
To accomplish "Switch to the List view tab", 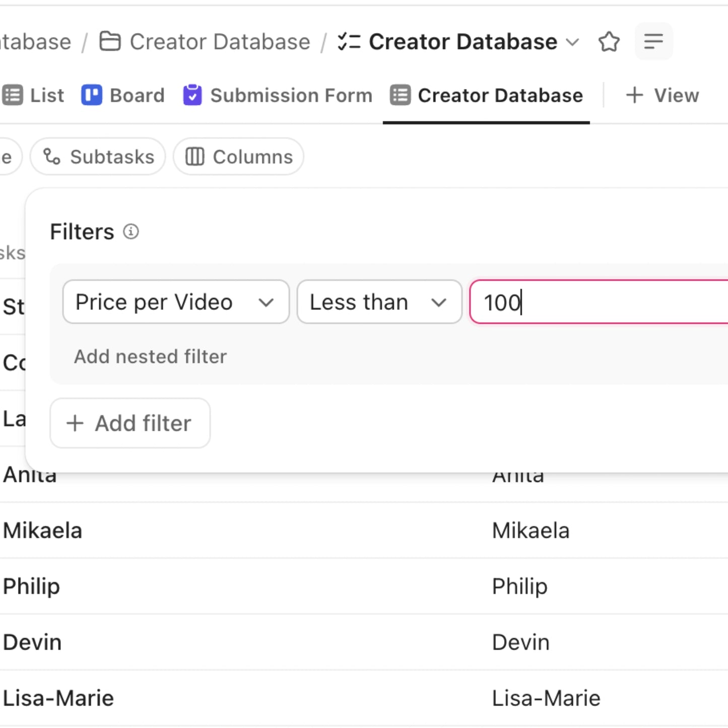I will pos(34,95).
